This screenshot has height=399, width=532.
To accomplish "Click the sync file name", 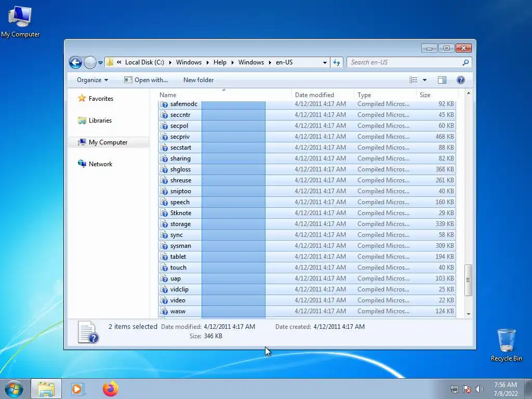I will (177, 235).
